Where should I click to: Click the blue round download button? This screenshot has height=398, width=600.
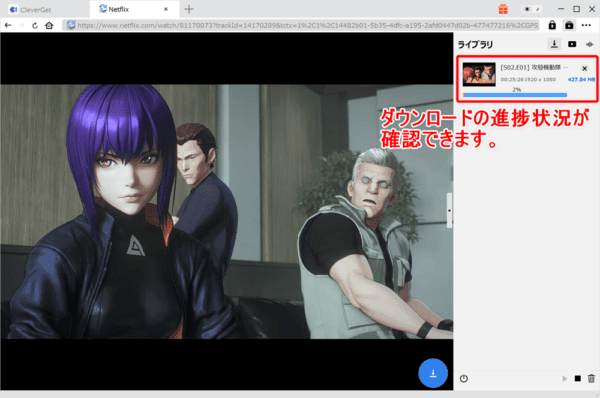(433, 373)
